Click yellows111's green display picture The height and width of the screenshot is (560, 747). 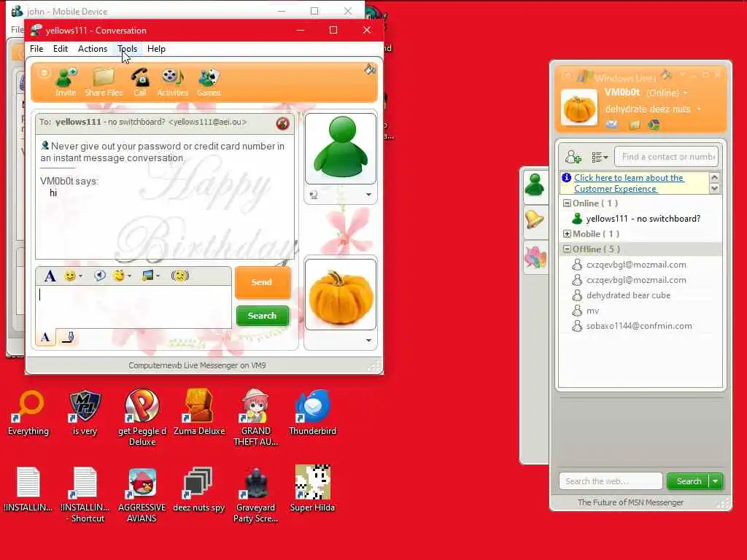click(341, 148)
